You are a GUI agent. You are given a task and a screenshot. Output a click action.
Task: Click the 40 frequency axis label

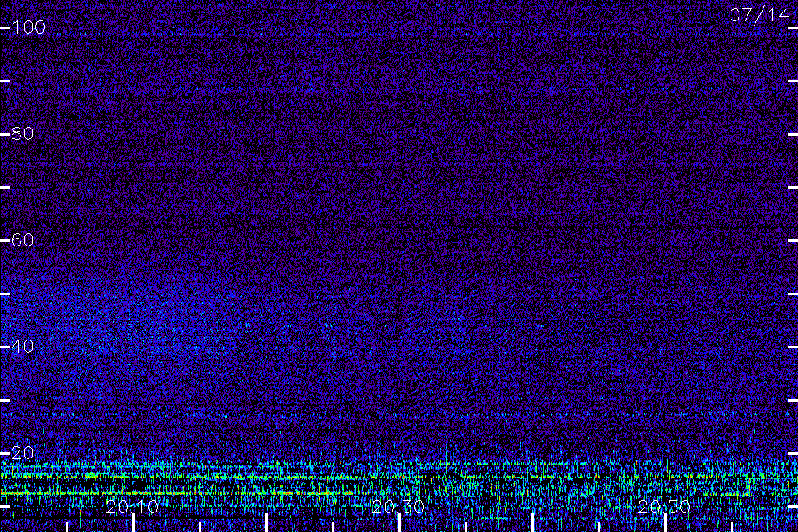23,347
